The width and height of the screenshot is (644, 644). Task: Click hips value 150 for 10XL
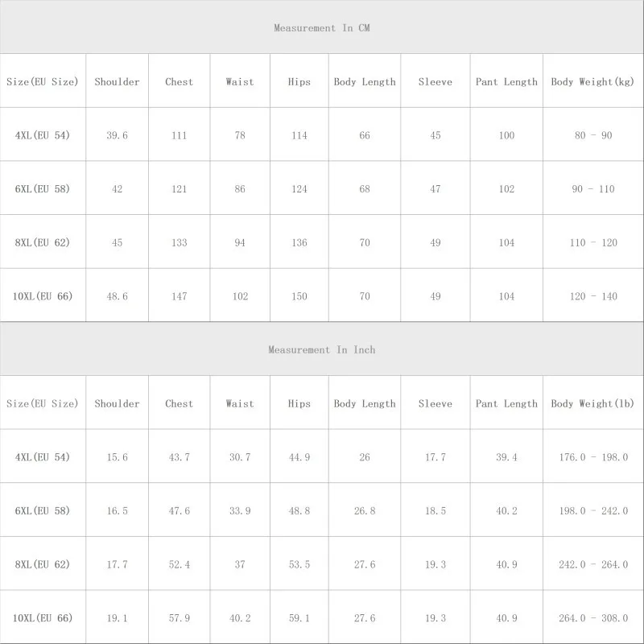click(x=299, y=296)
